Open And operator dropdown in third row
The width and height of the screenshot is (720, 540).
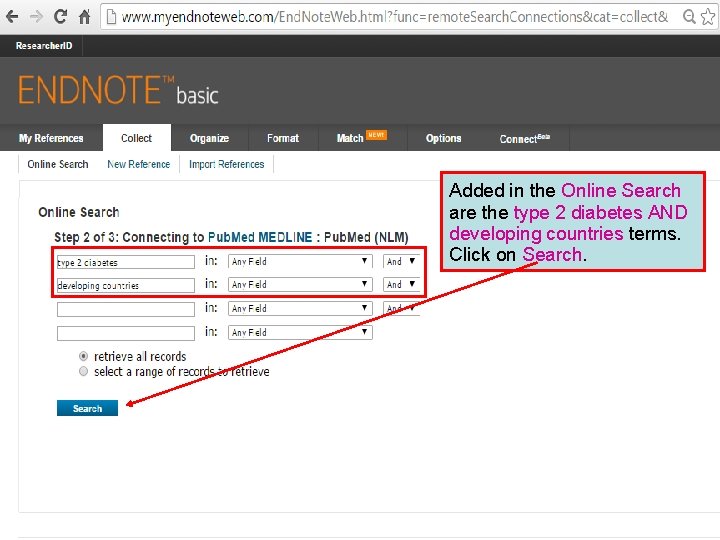[x=401, y=308]
